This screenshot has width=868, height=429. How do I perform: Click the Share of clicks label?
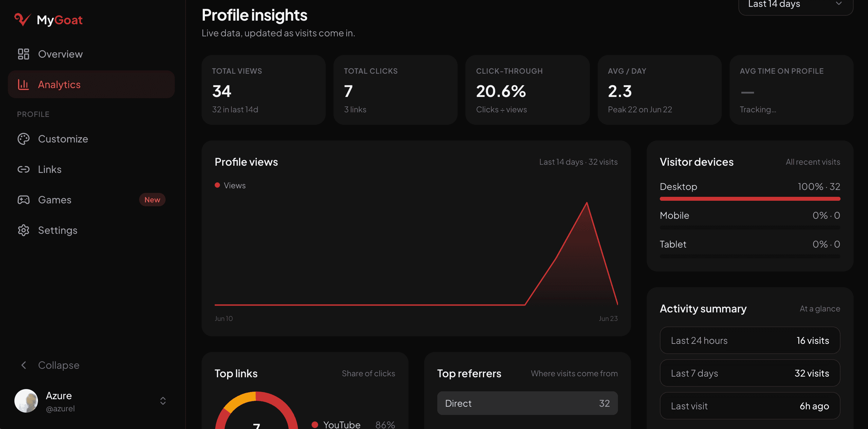pyautogui.click(x=368, y=373)
